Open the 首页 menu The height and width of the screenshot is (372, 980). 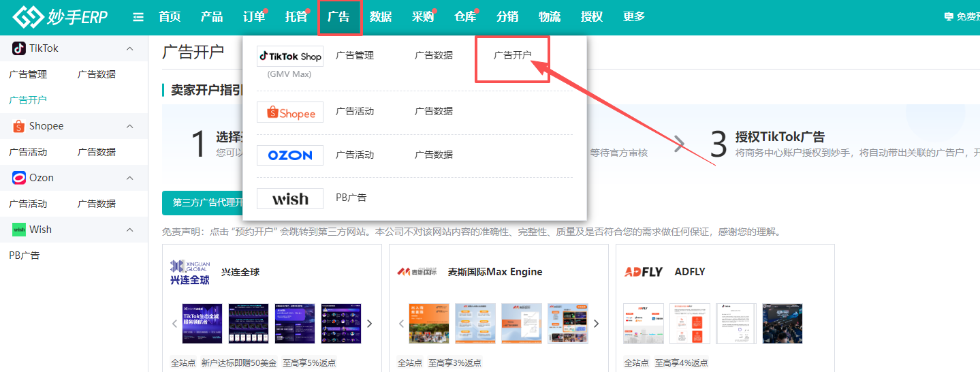pos(170,17)
